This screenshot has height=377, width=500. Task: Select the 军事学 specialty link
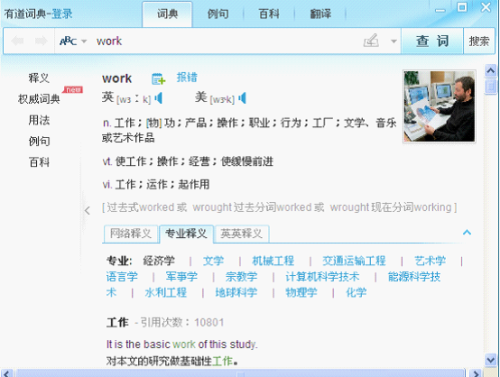coord(182,277)
